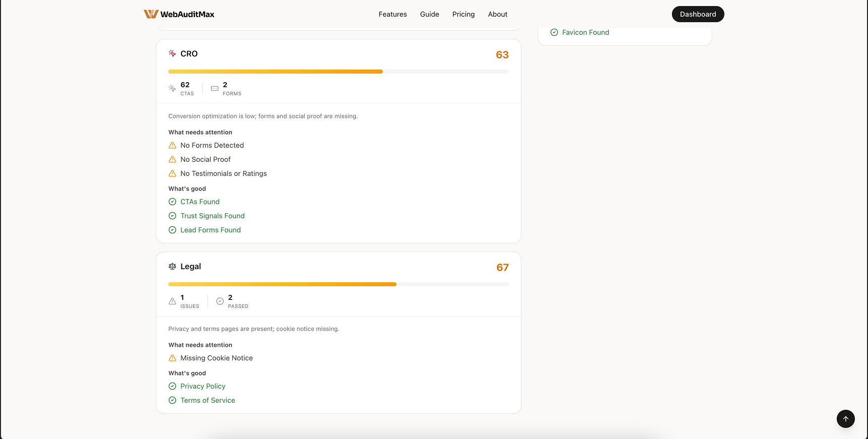The image size is (868, 439).
Task: Click the WebAuditMax logo icon
Action: tap(151, 14)
